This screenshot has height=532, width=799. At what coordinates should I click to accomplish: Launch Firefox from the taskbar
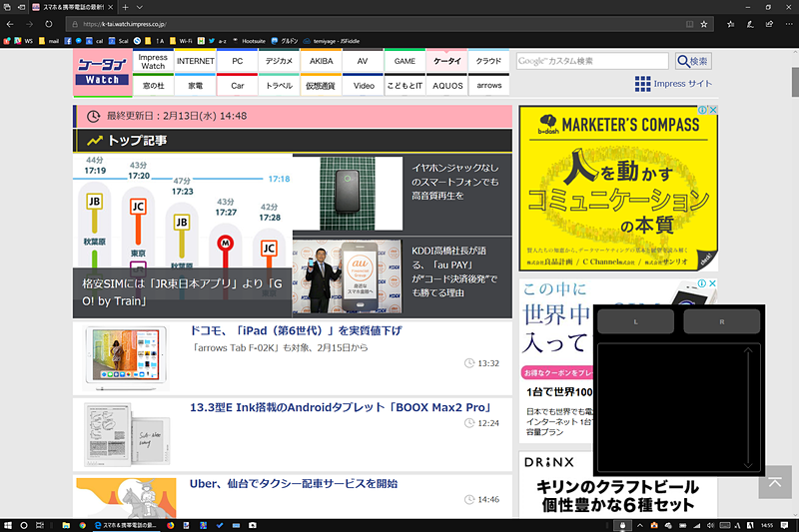[x=170, y=525]
